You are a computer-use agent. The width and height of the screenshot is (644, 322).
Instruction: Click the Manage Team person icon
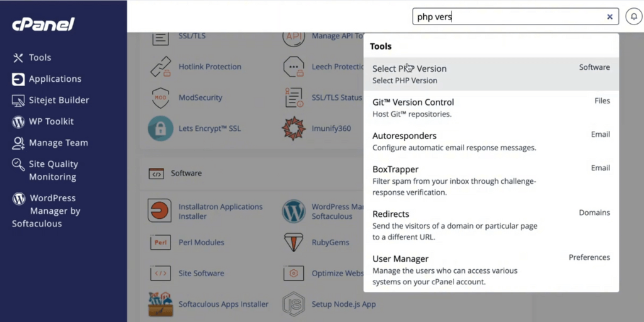pos(18,143)
